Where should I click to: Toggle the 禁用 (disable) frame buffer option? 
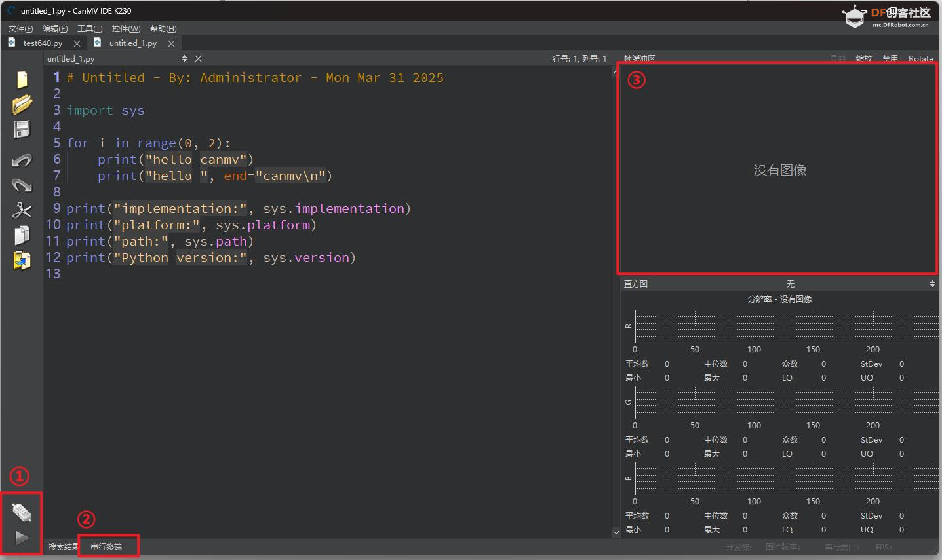(890, 58)
